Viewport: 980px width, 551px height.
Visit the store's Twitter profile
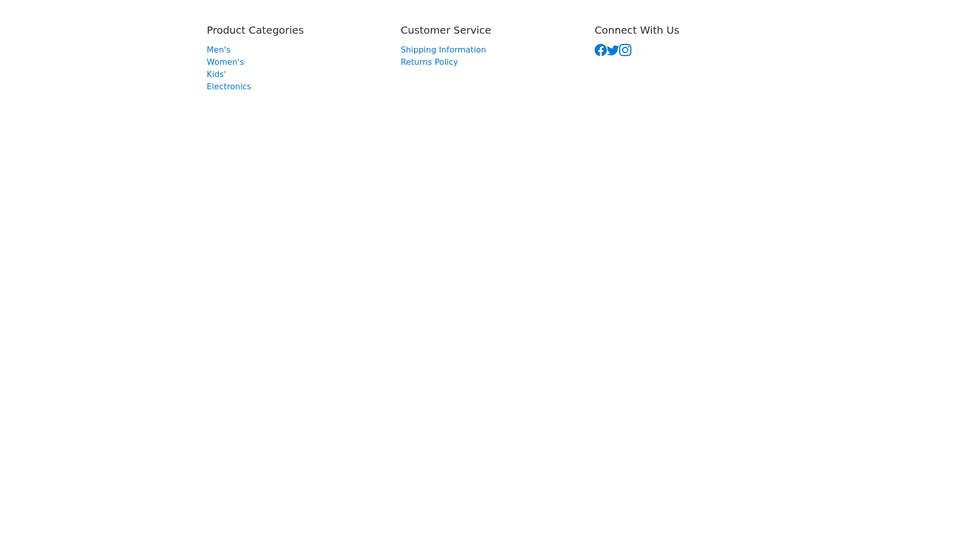tap(612, 50)
